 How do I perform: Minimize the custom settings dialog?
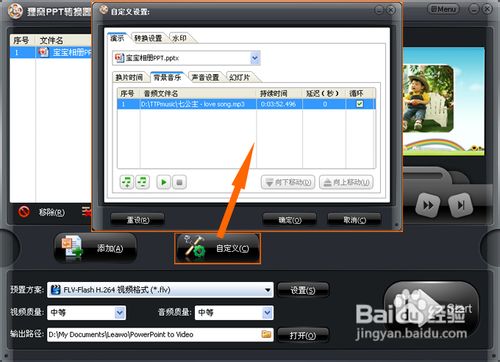(x=379, y=10)
